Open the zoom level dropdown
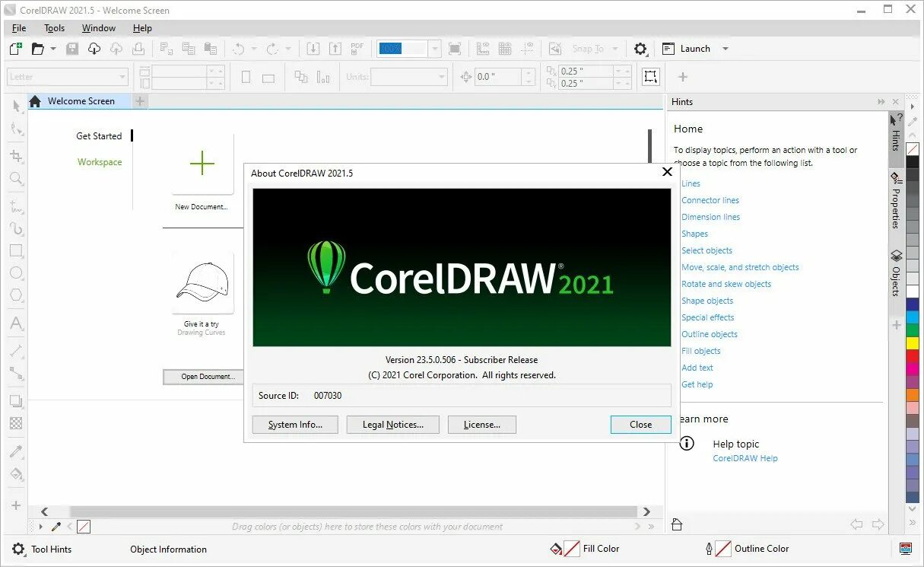Image resolution: width=924 pixels, height=567 pixels. [x=435, y=49]
